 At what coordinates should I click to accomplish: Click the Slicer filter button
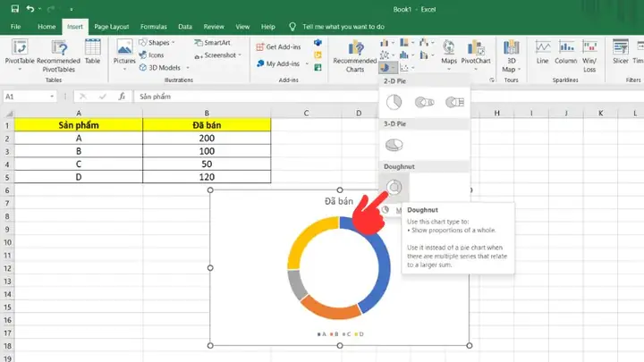pyautogui.click(x=620, y=52)
